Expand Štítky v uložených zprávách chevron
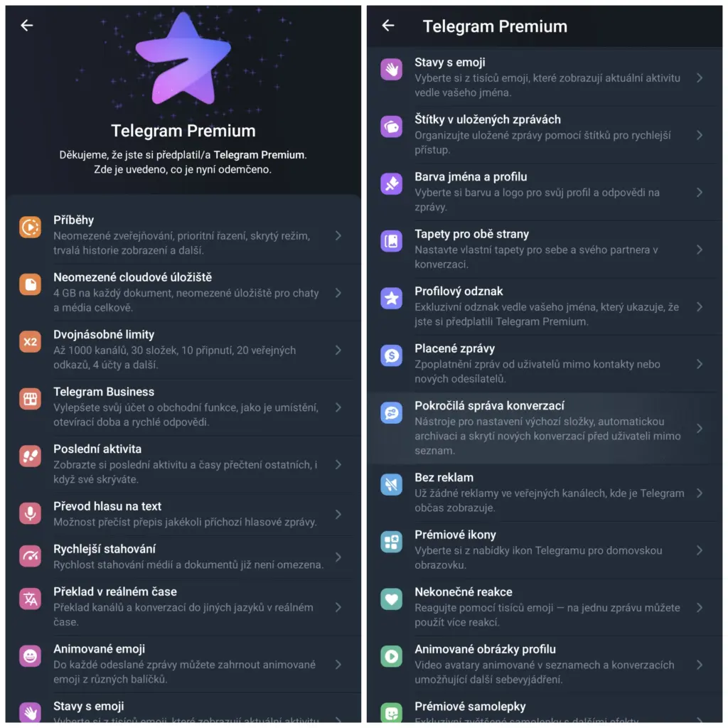Viewport: 728px width, 728px height. tap(700, 135)
